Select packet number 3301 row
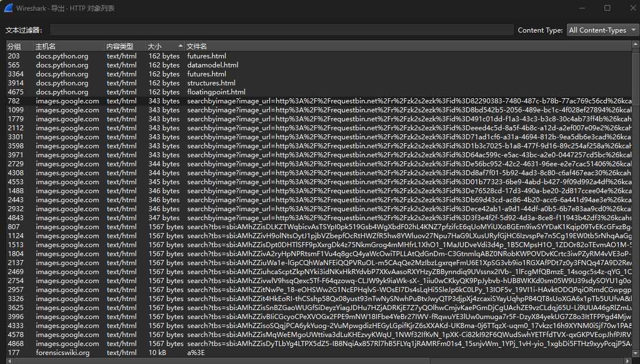This screenshot has width=640, height=364. click(319, 136)
